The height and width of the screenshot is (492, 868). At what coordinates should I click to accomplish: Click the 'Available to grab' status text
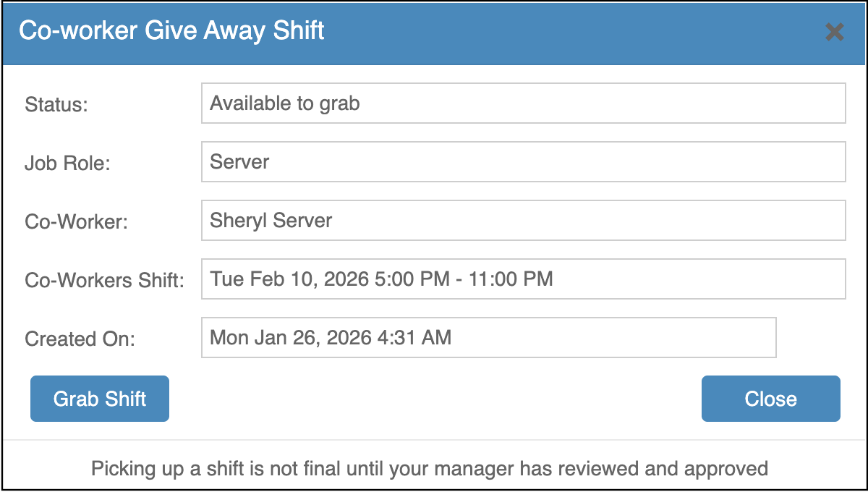[284, 103]
